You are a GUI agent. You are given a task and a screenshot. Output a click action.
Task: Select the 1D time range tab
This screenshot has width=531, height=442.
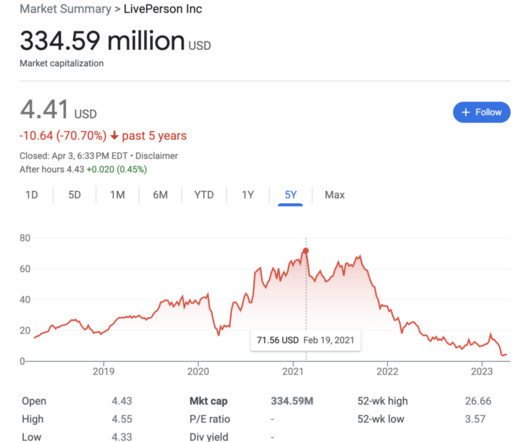[x=31, y=195]
